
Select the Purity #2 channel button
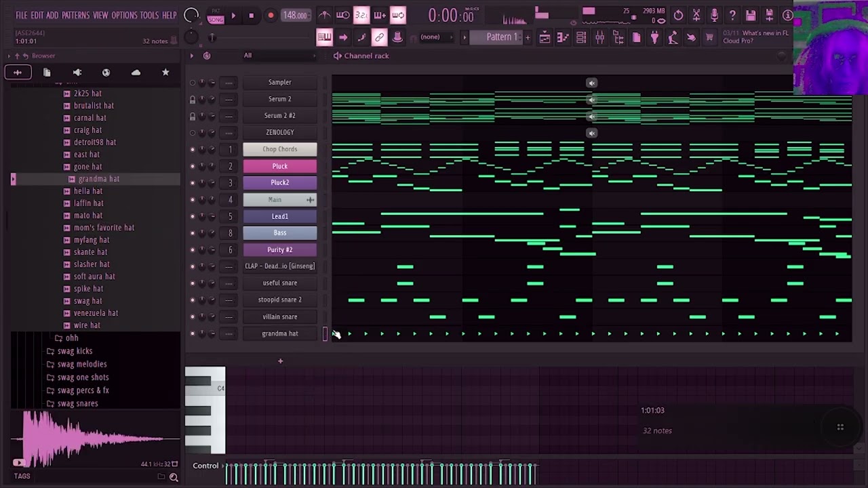point(279,249)
